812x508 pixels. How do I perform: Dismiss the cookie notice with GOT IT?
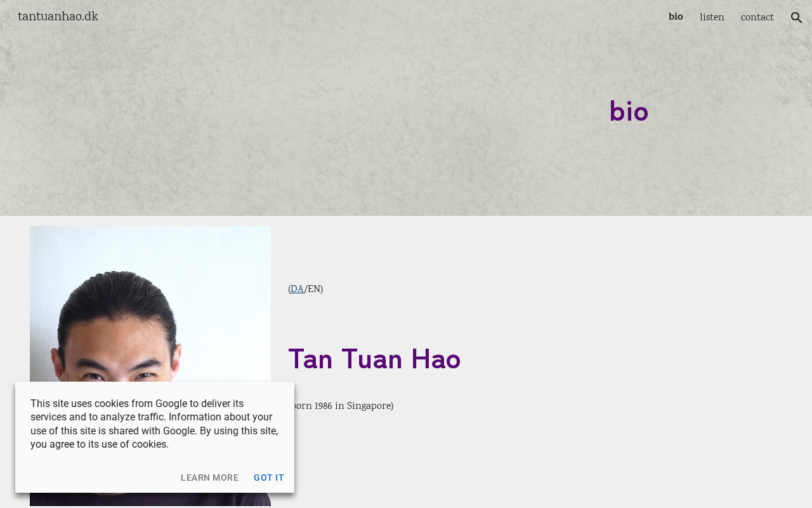269,478
